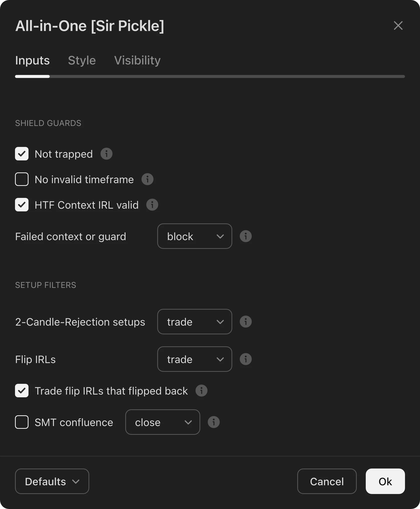Disable HTF Context IRL valid checkbox
The width and height of the screenshot is (420, 509).
pyautogui.click(x=22, y=205)
